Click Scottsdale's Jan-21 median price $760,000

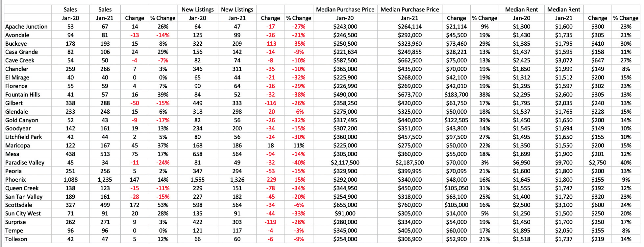pos(409,205)
